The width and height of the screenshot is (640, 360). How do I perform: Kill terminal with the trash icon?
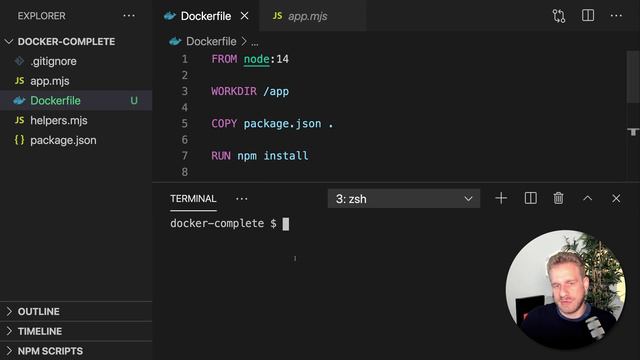coord(558,198)
